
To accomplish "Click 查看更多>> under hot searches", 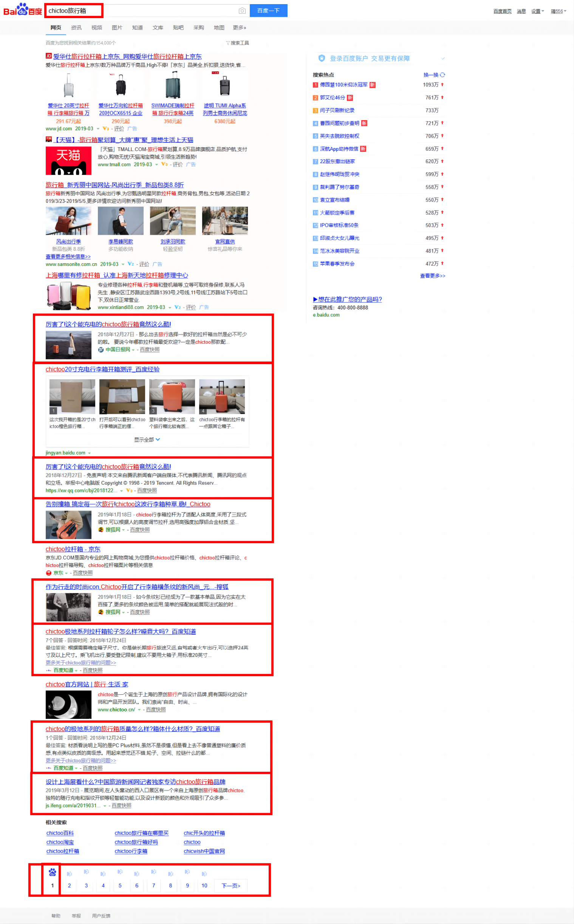I will 432,276.
